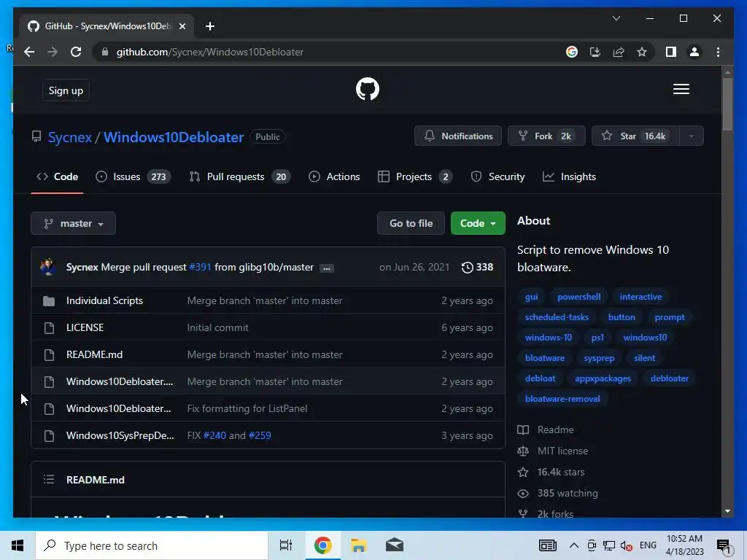Click the muted volume tray icon
747x560 pixels.
coord(626,545)
